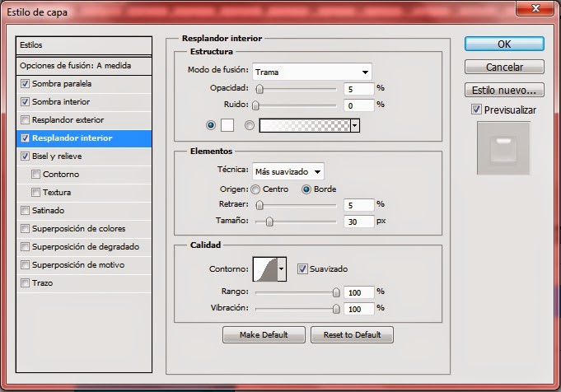Toggle the Sombra paralela checkbox
This screenshot has height=392, width=561.
(25, 84)
